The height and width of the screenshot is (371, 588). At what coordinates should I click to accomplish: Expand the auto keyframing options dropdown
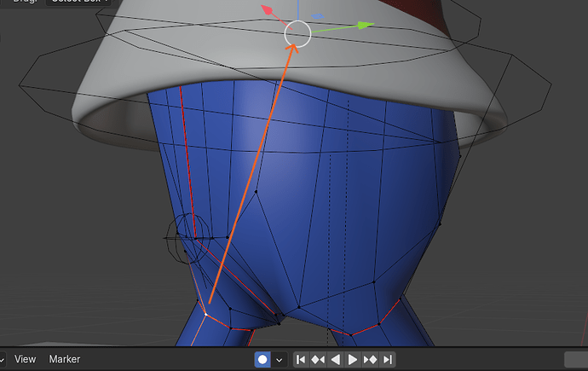pos(279,360)
